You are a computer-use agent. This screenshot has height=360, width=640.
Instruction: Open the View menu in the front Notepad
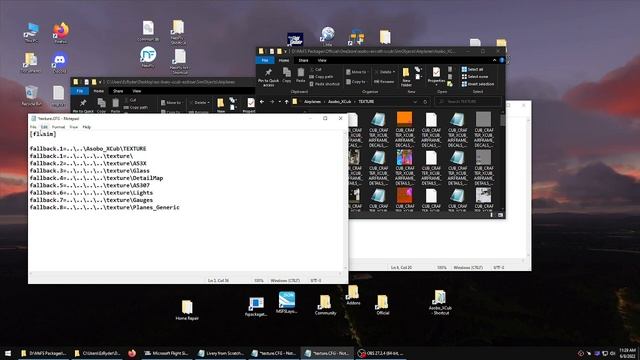tap(73, 127)
